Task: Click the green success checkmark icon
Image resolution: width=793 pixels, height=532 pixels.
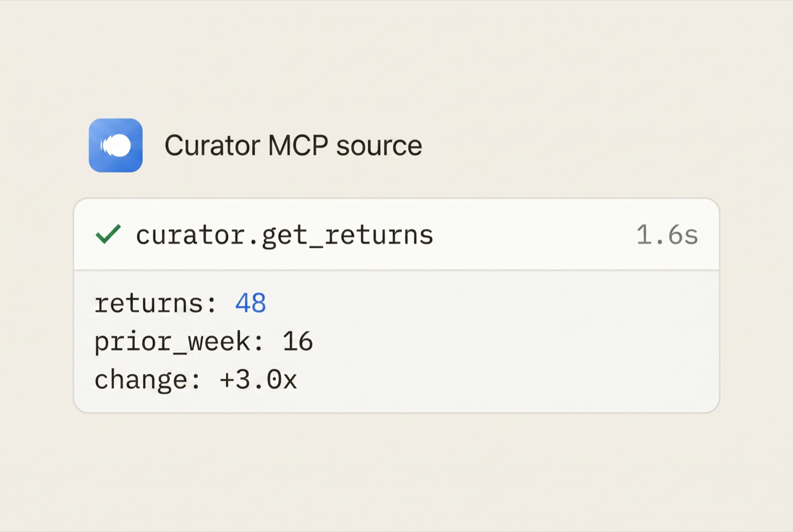Action: pos(108,234)
